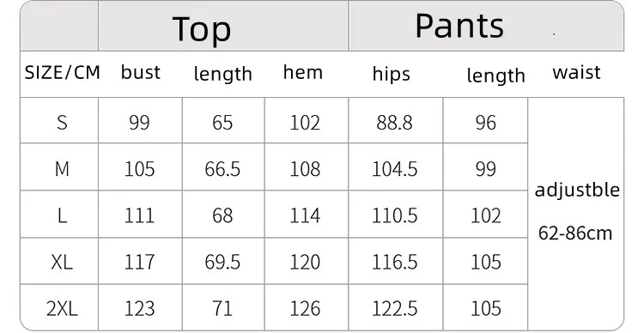Select the S size row label
The width and height of the screenshot is (644, 333).
[x=62, y=123]
